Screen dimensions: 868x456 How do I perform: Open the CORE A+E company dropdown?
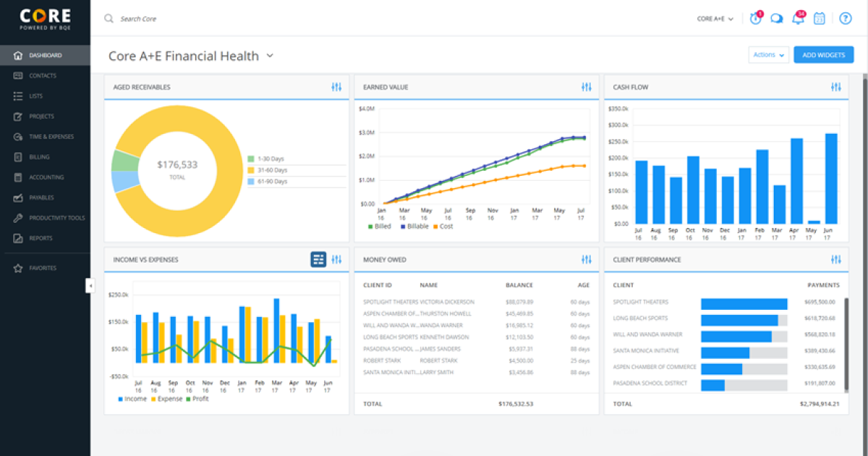click(x=715, y=19)
